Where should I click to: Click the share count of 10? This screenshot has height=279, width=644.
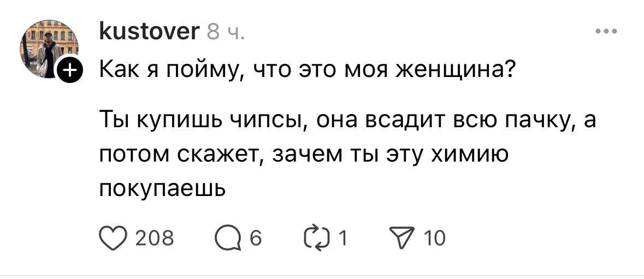tap(435, 238)
